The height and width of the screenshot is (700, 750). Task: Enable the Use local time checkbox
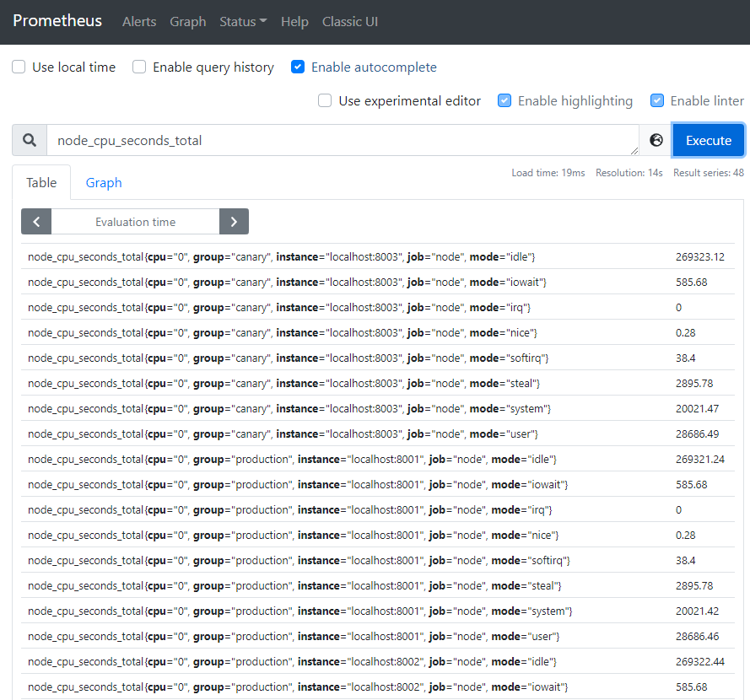pyautogui.click(x=19, y=67)
